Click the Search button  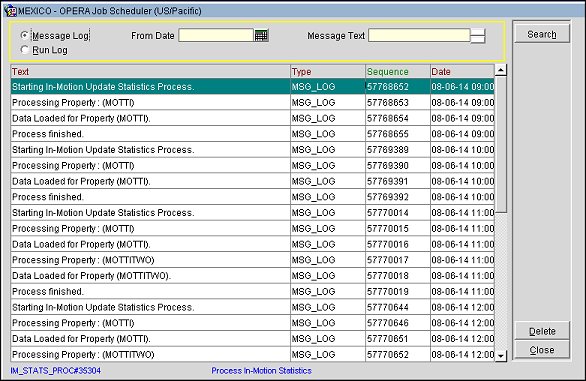pos(542,34)
